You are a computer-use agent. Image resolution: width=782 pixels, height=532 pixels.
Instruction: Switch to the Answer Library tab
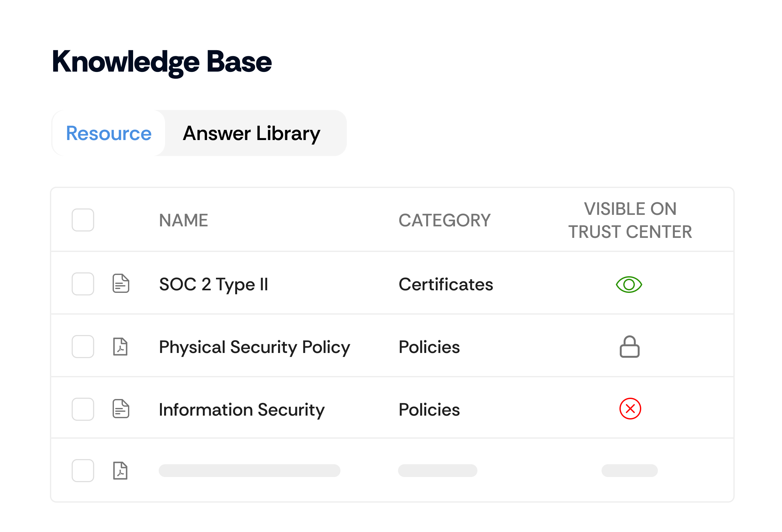[251, 133]
